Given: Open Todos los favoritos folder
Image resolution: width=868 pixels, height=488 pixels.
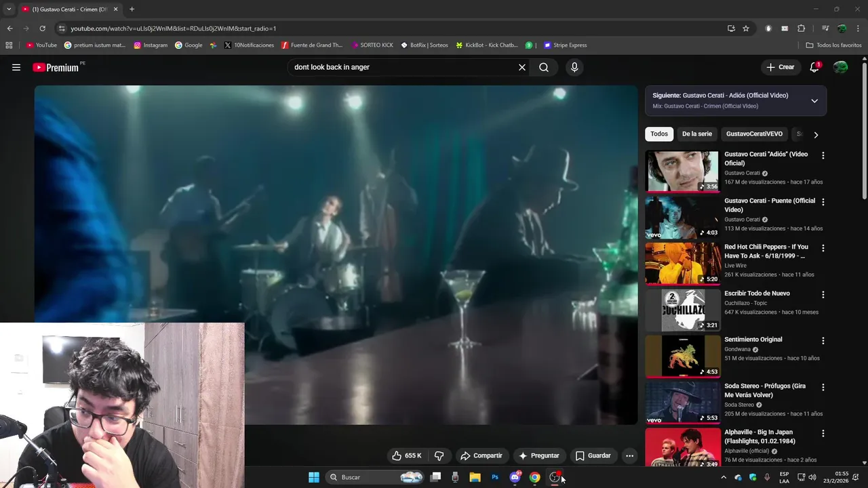Looking at the screenshot, I should (x=833, y=45).
